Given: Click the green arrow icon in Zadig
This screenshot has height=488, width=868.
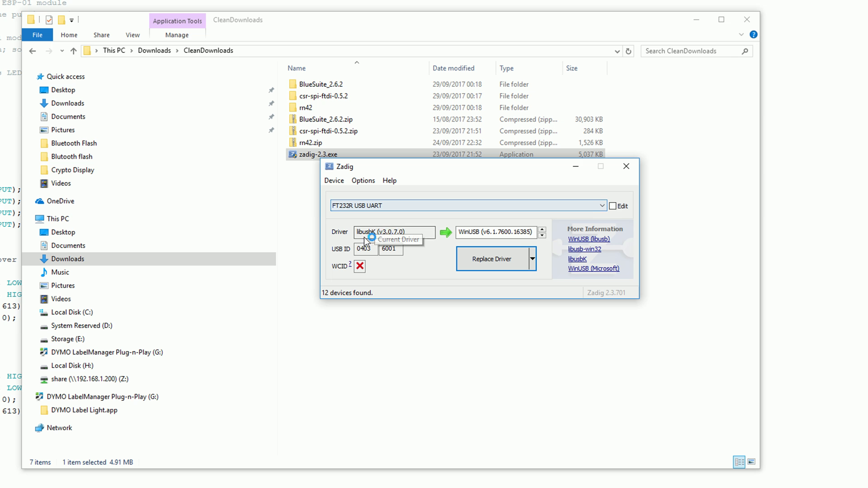Looking at the screenshot, I should [446, 232].
